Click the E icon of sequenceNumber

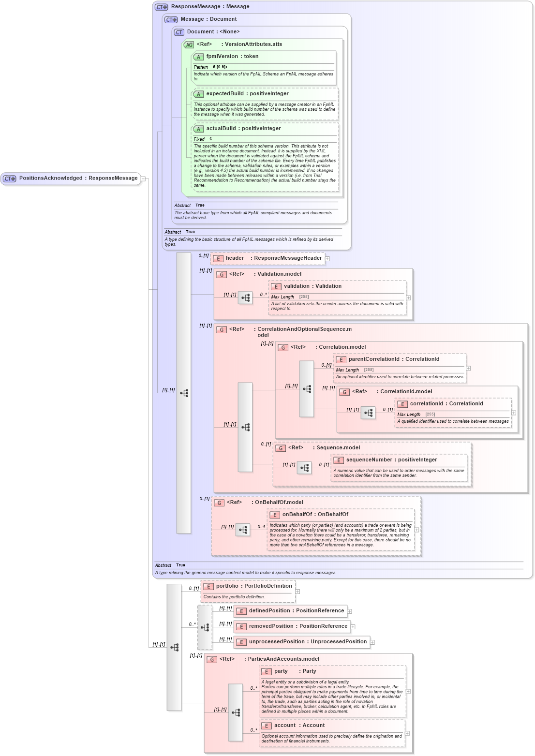(339, 460)
